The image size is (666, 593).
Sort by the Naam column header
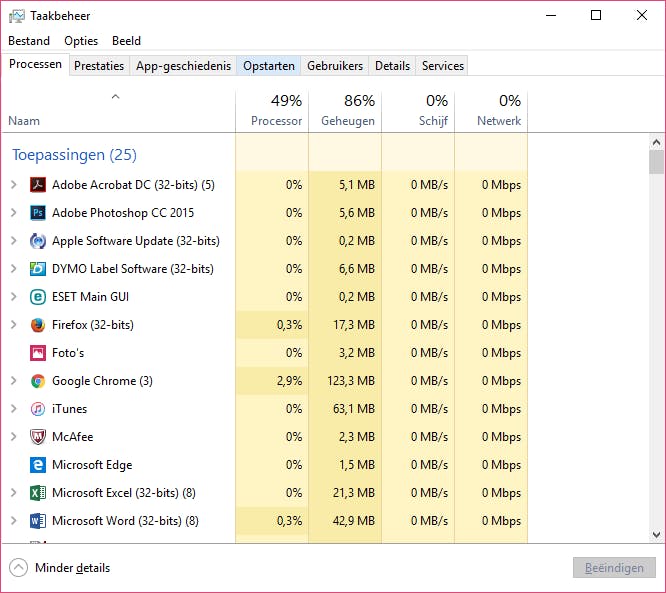(x=118, y=111)
